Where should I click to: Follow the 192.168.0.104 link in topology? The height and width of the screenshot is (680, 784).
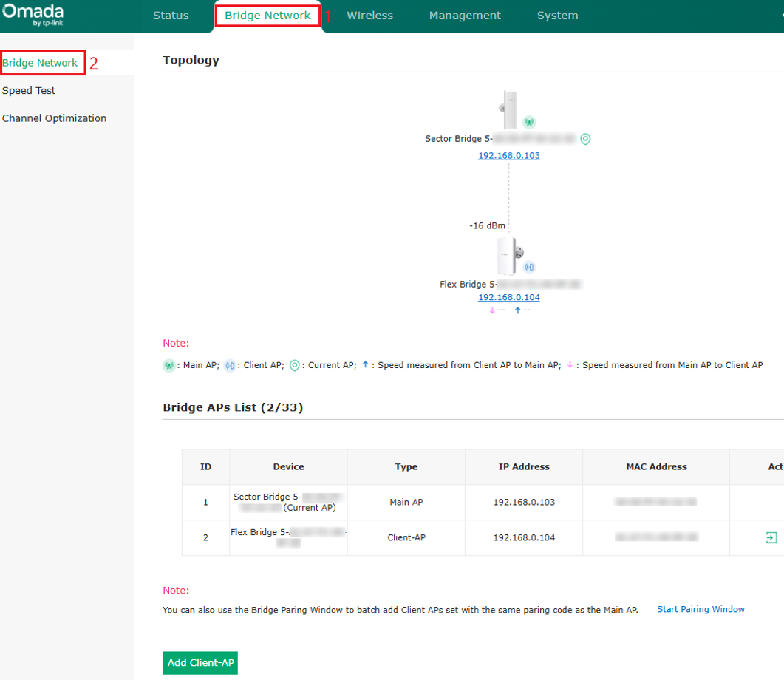pyautogui.click(x=509, y=297)
